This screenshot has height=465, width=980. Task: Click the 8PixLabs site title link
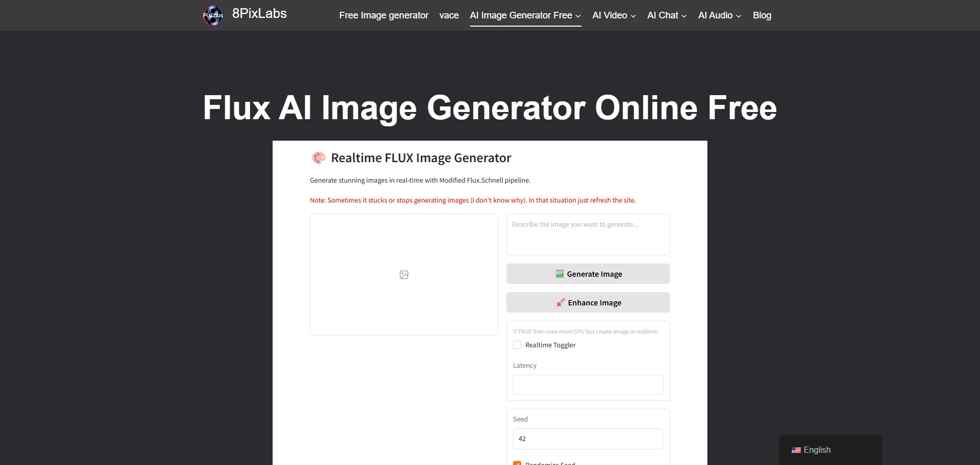[x=259, y=14]
